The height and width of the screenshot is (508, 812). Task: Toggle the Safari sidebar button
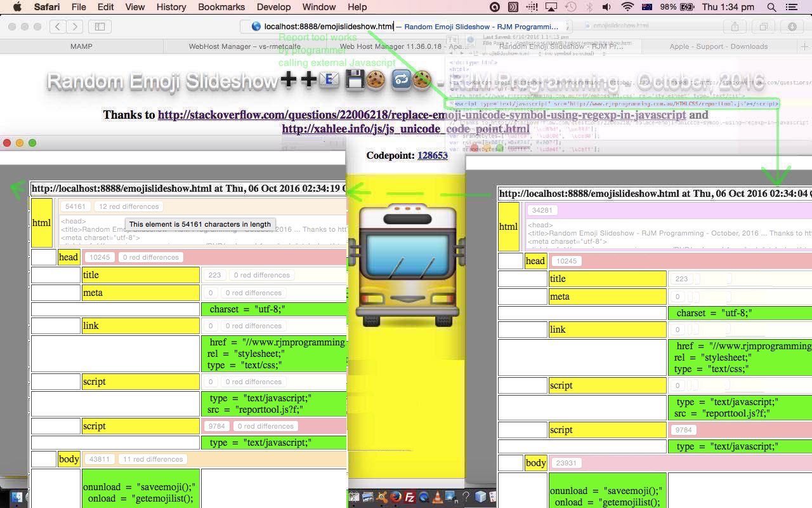tap(100, 27)
